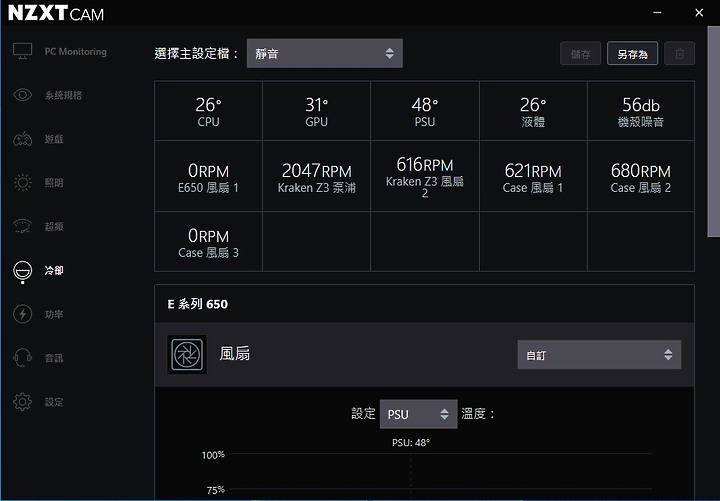The image size is (720, 501).
Task: Click the 616RPM Kraken Z3 風扇 2 tile
Action: (x=425, y=176)
